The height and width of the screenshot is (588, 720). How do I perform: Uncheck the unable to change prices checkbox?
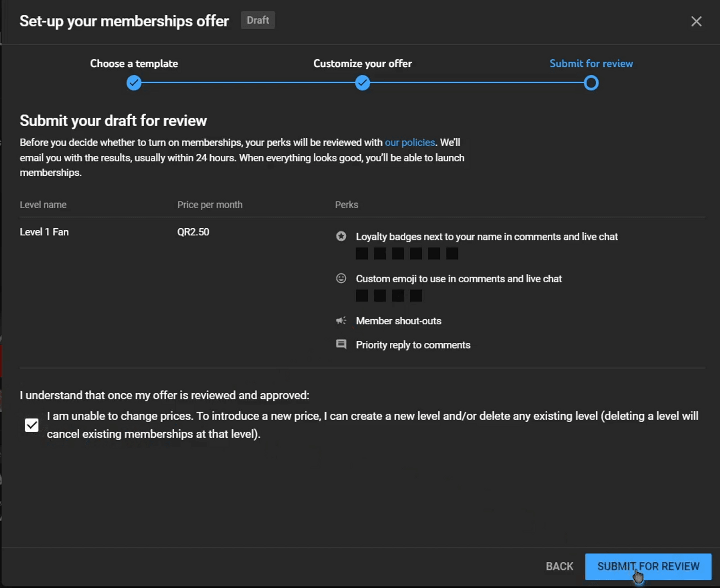[x=32, y=425]
